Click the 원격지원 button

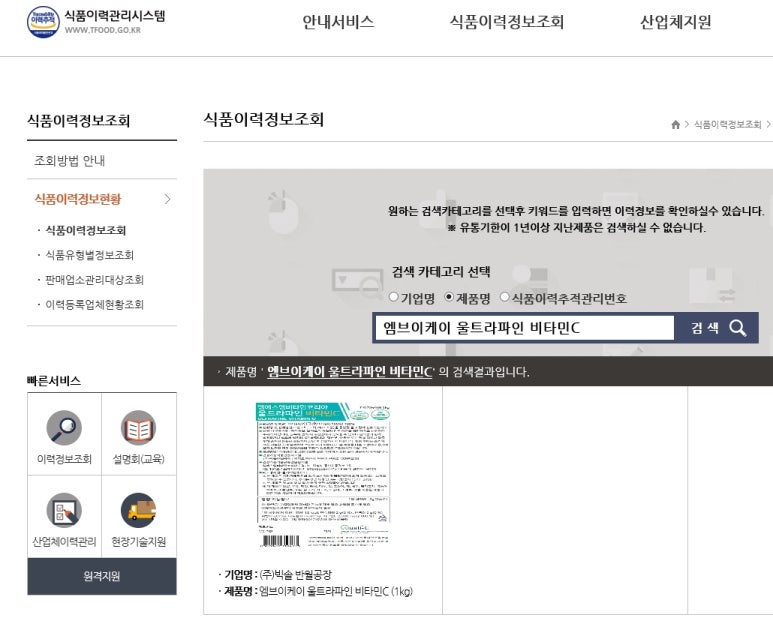[102, 576]
